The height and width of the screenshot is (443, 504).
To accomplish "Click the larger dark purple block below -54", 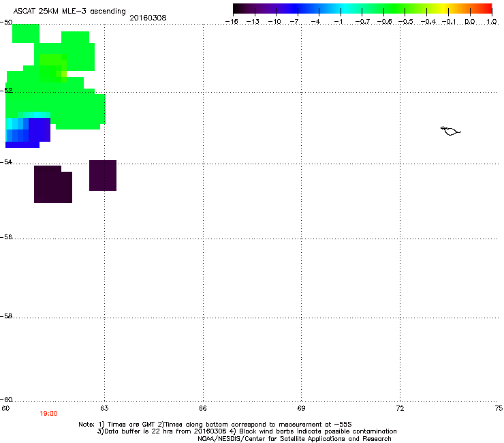I will click(x=53, y=184).
